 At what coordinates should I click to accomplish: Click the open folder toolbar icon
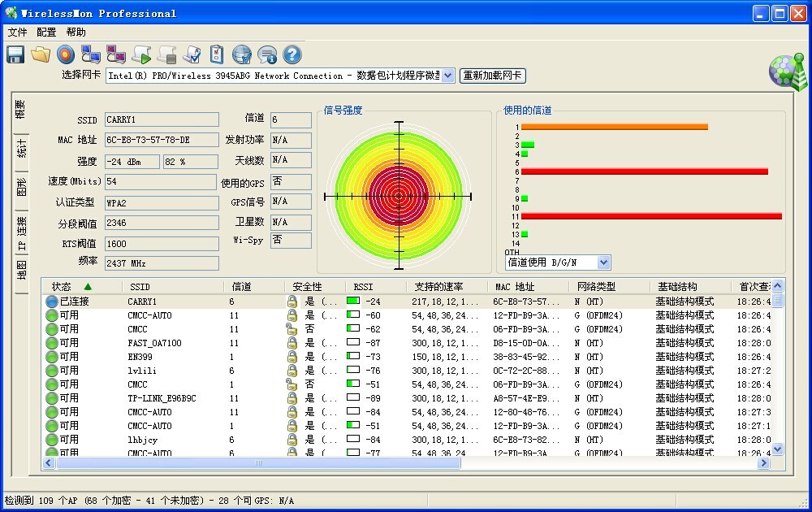tap(41, 54)
